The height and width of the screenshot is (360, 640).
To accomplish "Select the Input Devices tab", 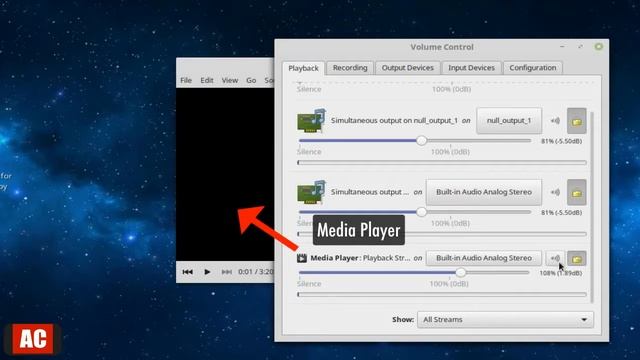I will [x=471, y=68].
